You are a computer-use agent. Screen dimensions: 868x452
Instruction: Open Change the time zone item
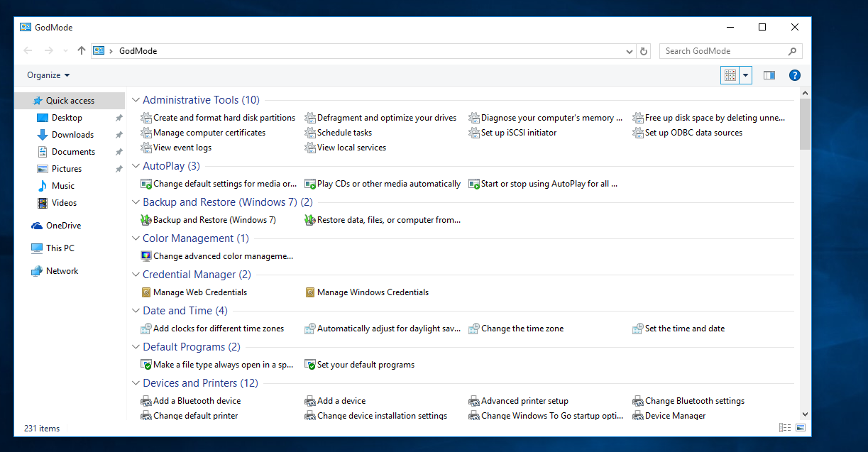pos(516,329)
